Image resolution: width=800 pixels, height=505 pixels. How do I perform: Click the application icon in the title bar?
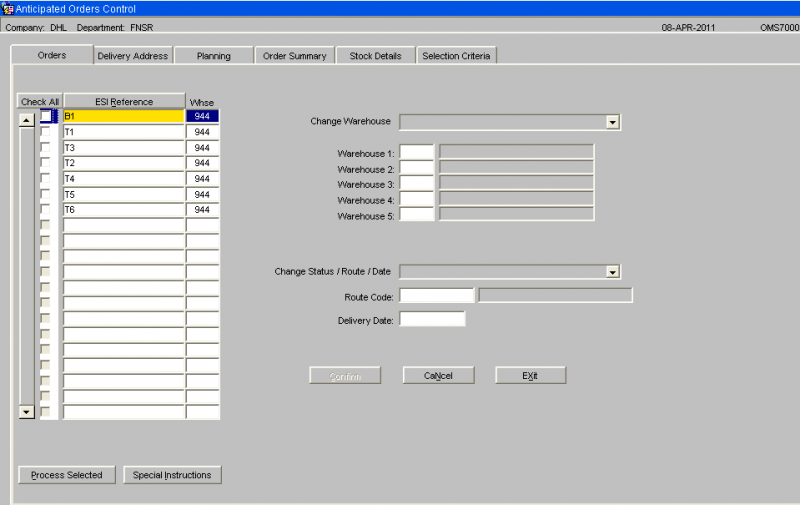[7, 8]
